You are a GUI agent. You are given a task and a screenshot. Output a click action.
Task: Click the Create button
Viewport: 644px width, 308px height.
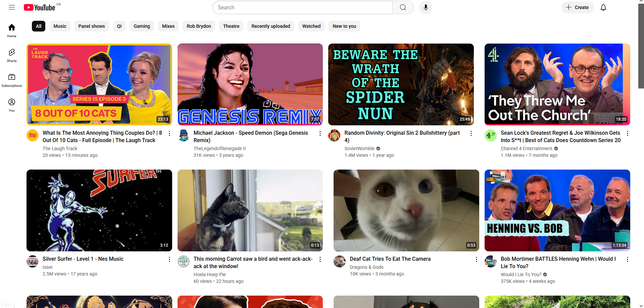578,7
